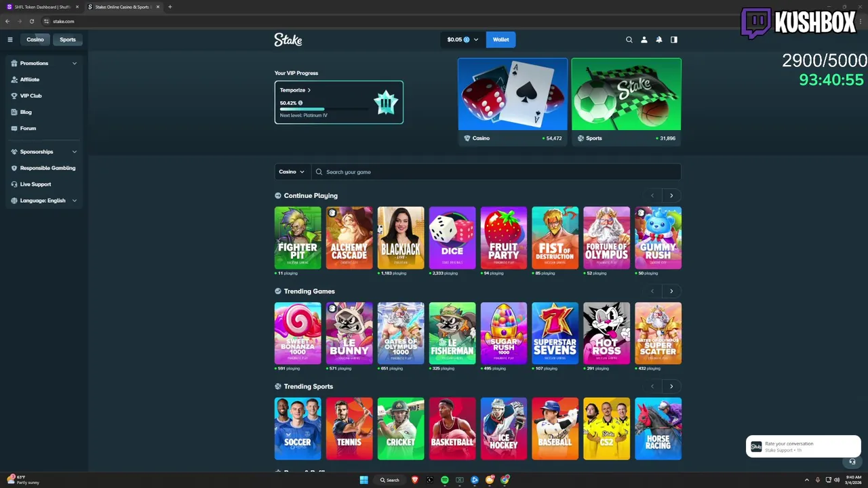Launch the Blackjack Live game
Screen dimensions: 868x488
click(x=401, y=238)
